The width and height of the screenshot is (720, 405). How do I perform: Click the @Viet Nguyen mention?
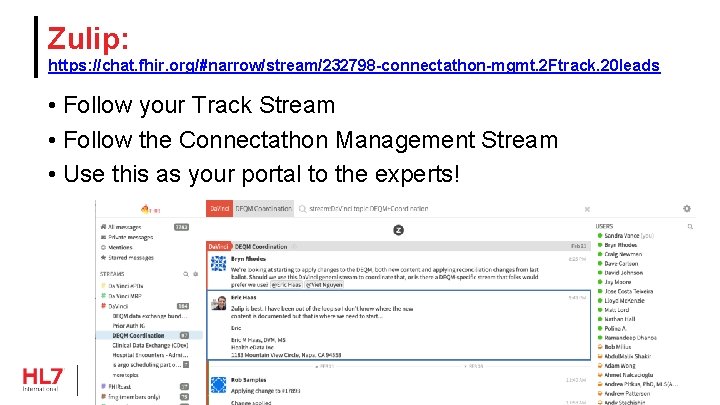click(324, 285)
